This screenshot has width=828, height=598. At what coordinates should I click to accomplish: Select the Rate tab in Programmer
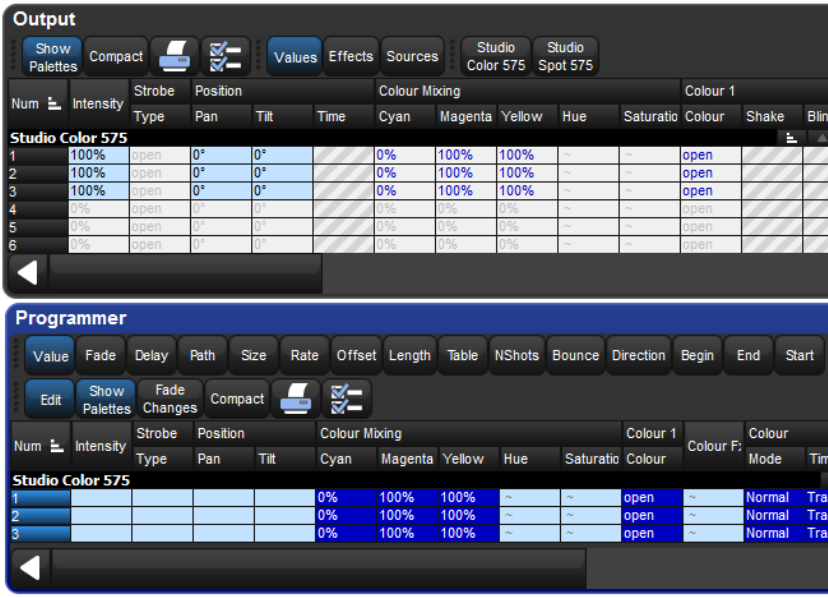pyautogui.click(x=304, y=356)
